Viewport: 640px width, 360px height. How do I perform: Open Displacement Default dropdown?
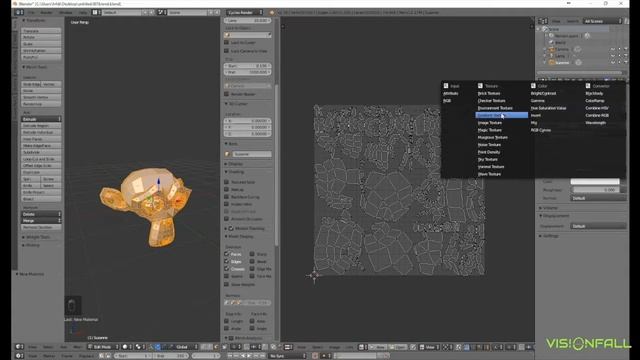pos(598,226)
